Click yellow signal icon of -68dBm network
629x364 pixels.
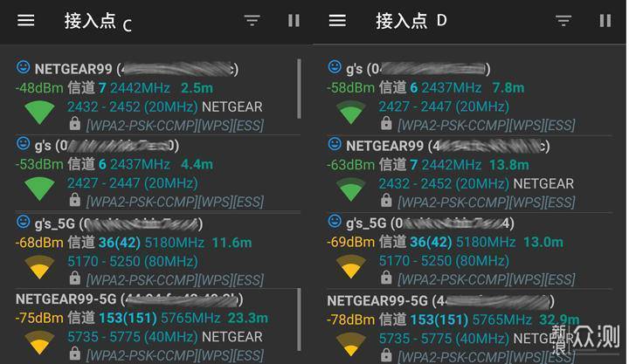pos(39,267)
